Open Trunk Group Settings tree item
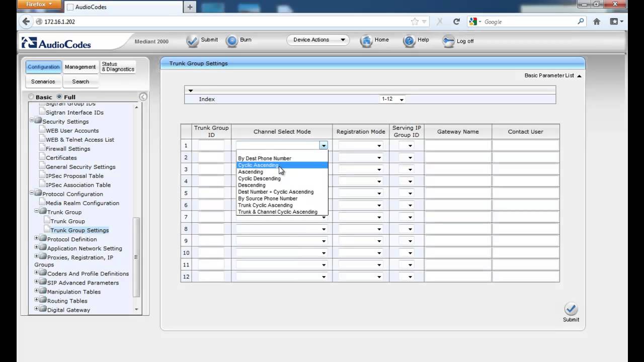 (79, 230)
